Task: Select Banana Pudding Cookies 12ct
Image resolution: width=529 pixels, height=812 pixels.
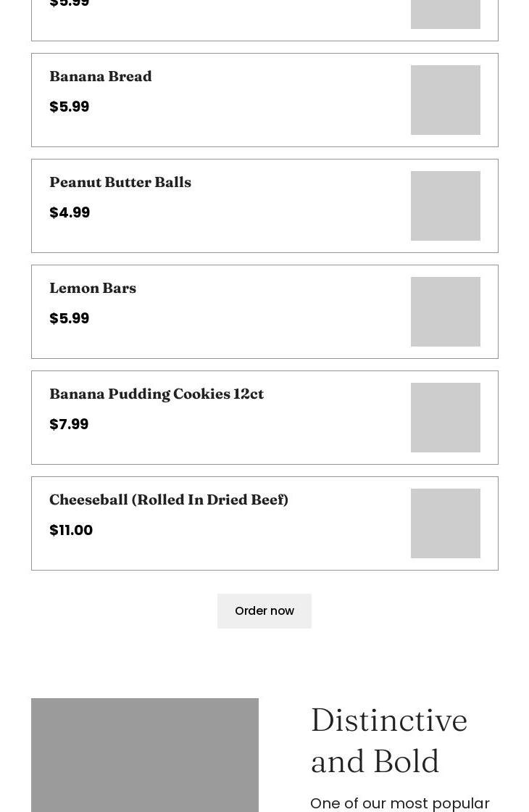Action: [x=264, y=417]
